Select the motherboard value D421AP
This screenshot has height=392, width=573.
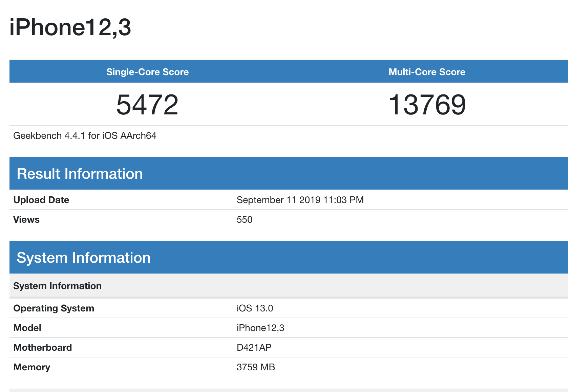tap(254, 348)
